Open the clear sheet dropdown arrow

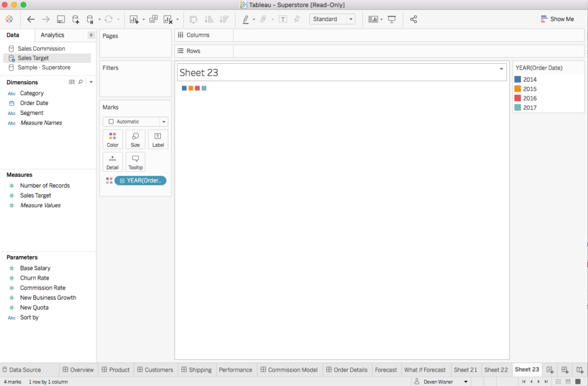[x=177, y=20]
